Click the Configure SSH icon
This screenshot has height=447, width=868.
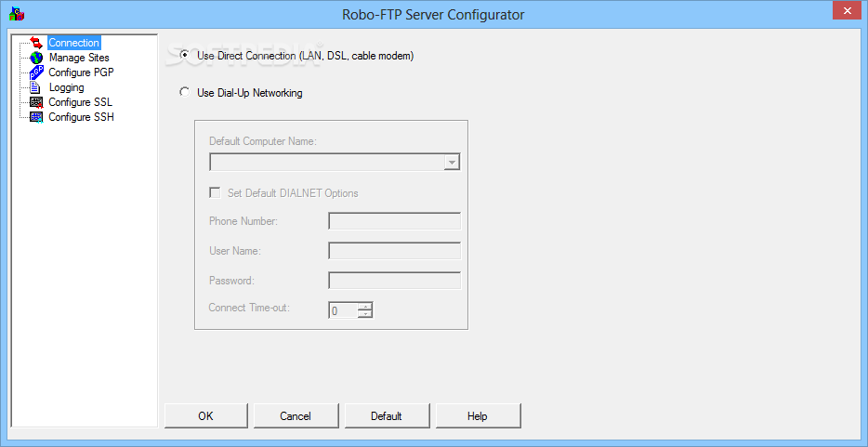pos(36,117)
